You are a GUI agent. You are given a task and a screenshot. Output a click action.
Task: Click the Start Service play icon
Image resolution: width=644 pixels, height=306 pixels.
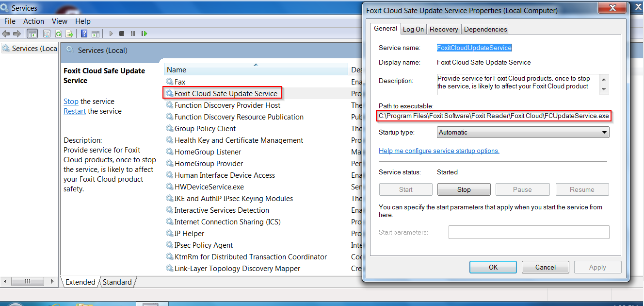point(111,34)
